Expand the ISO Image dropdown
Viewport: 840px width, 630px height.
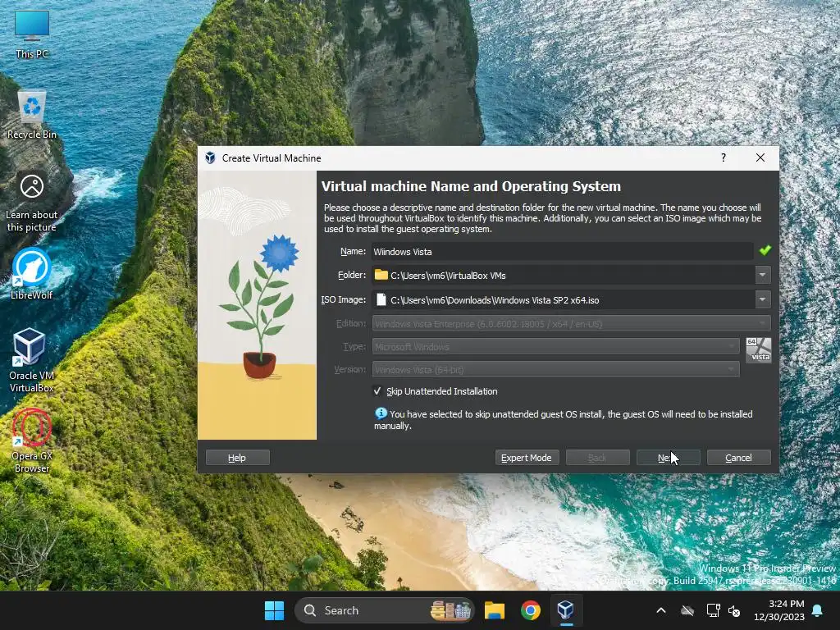click(x=762, y=299)
